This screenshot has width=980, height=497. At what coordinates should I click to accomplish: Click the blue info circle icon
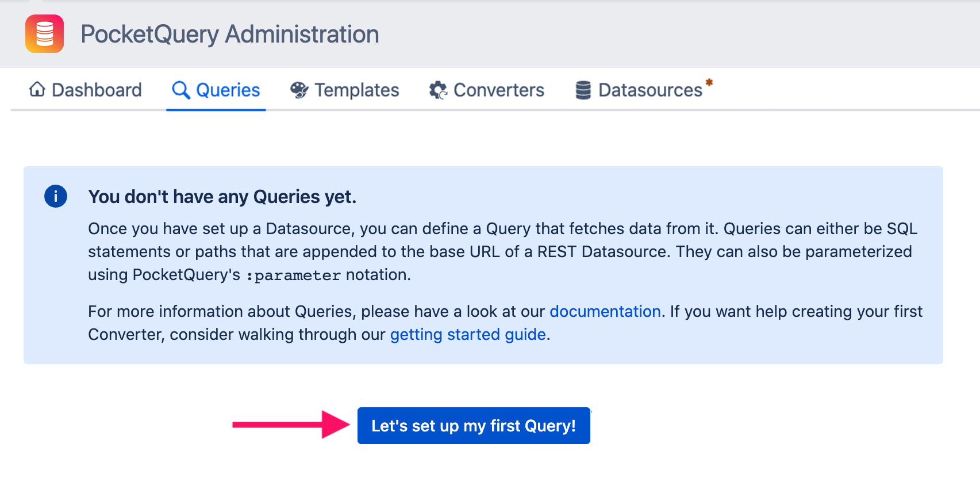(x=56, y=197)
